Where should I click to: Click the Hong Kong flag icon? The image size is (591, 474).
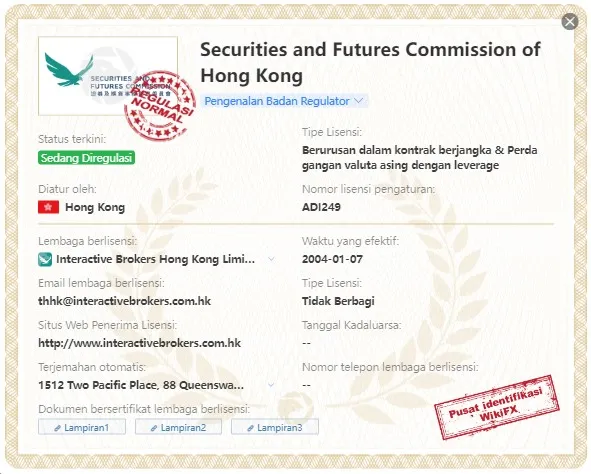[49, 207]
